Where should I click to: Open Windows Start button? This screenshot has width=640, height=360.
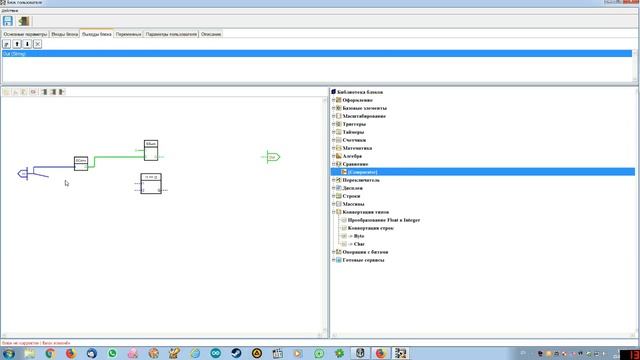click(9, 353)
